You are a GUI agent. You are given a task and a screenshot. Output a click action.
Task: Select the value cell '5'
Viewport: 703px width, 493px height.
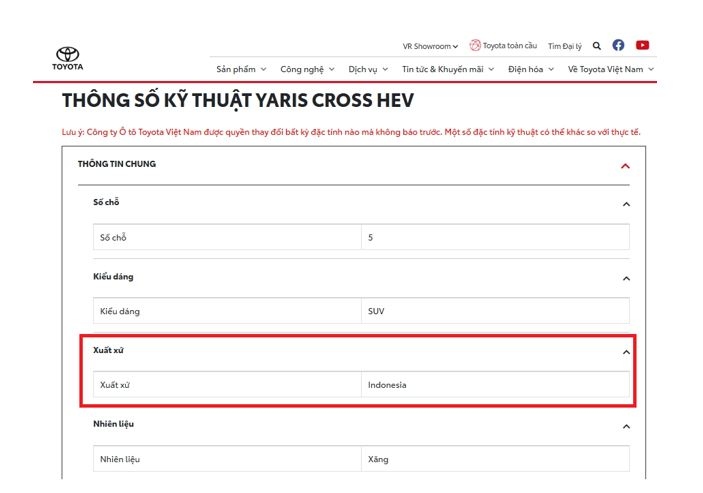tap(495, 237)
